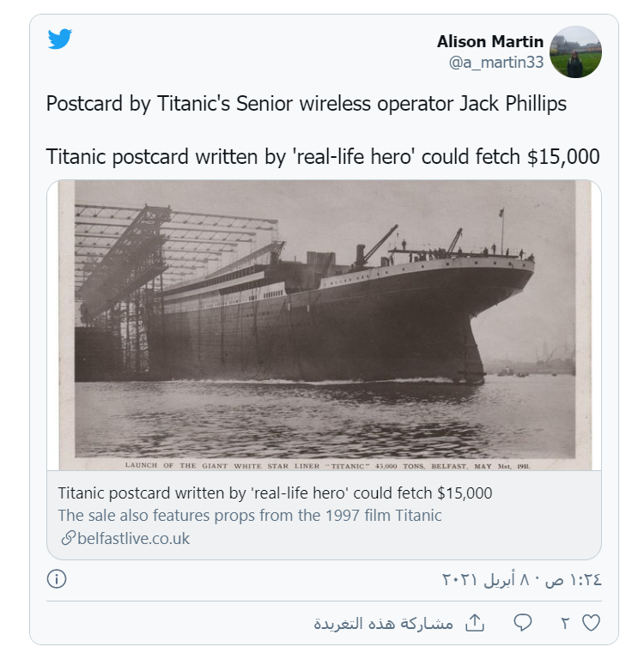Select 'The sale also features props' description
This screenshot has height=659, width=644.
[x=250, y=516]
